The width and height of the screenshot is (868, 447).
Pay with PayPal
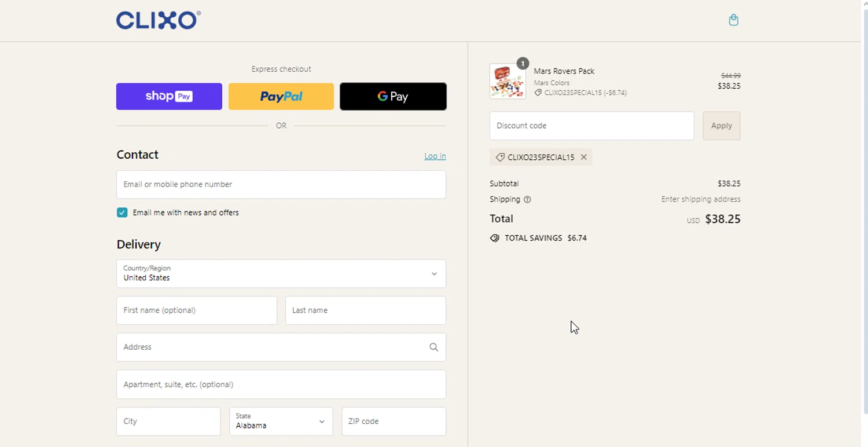pos(281,96)
